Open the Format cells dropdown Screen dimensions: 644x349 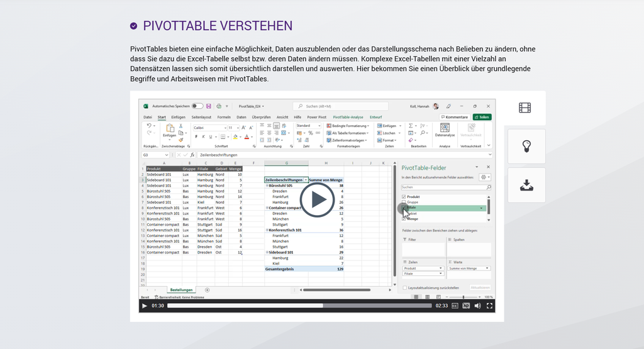point(387,140)
